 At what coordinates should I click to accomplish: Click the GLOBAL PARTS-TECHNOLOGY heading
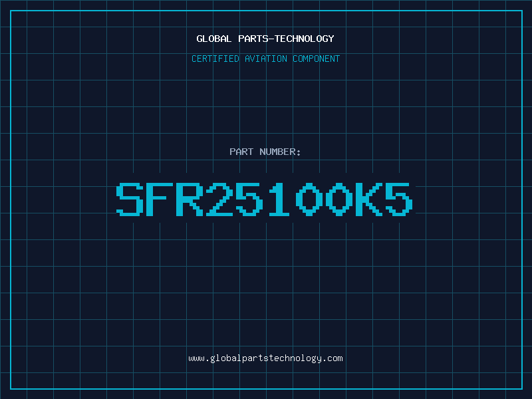coord(265,39)
